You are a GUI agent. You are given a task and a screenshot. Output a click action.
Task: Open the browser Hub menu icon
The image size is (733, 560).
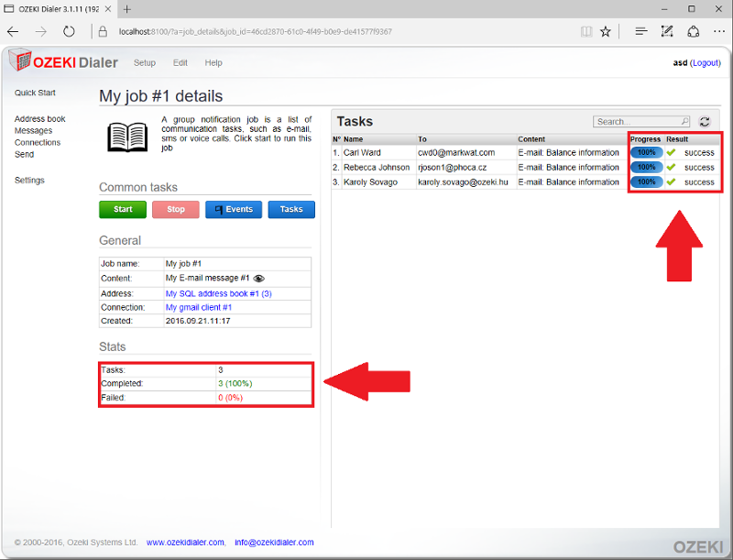click(641, 31)
